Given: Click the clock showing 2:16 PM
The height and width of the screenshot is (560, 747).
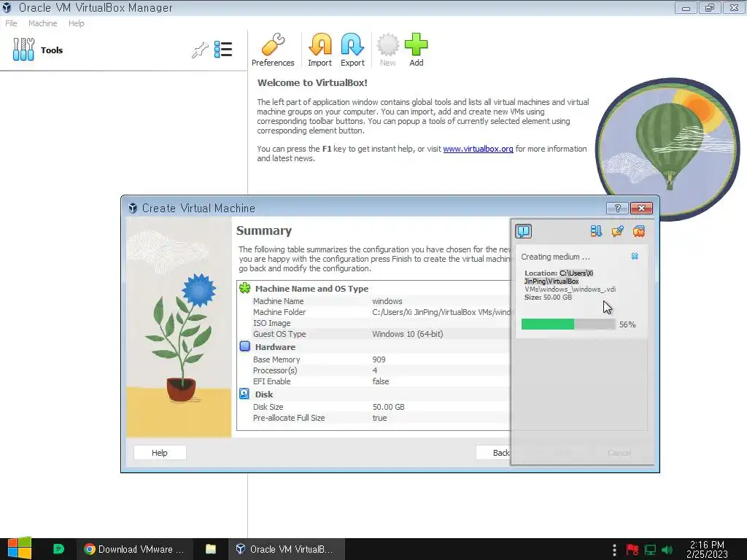Looking at the screenshot, I should (x=707, y=549).
